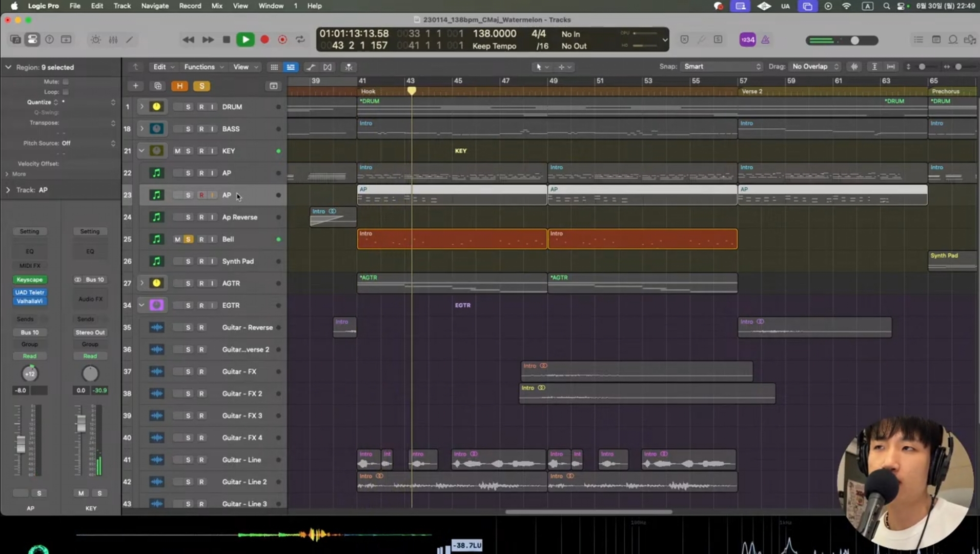Expand the More section in Region inspector

tap(7, 174)
